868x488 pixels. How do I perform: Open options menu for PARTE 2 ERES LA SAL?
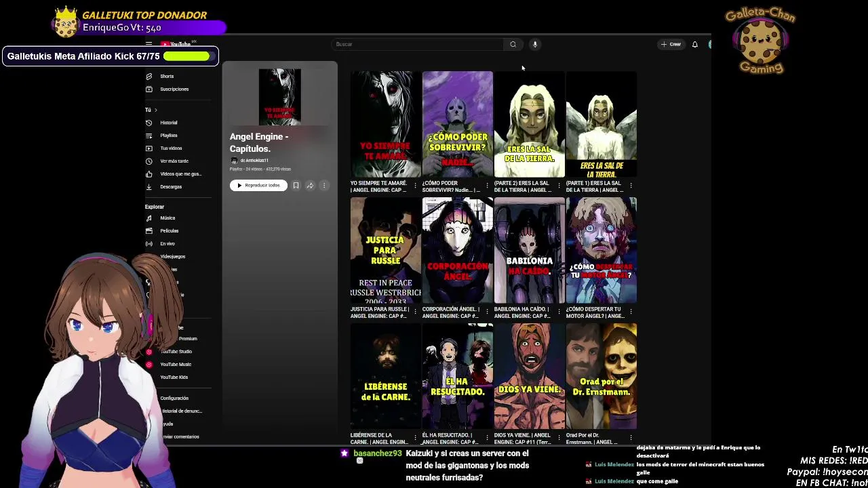(559, 186)
